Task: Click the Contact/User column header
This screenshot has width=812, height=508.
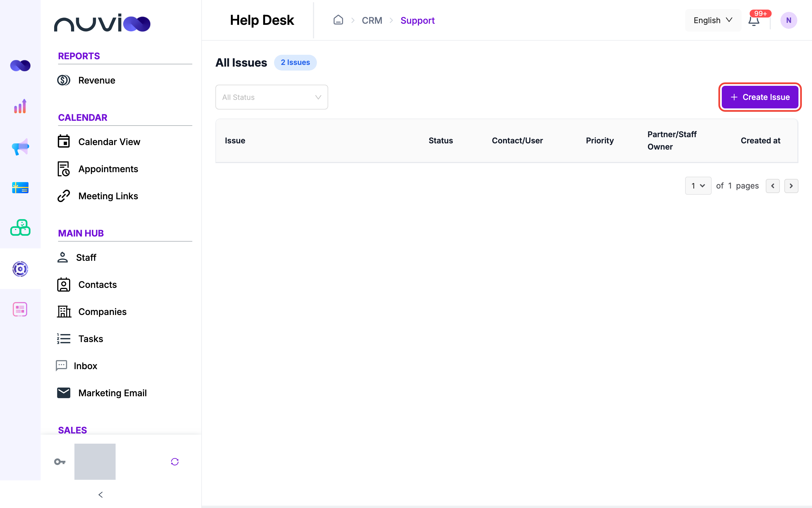Action: pyautogui.click(x=517, y=141)
